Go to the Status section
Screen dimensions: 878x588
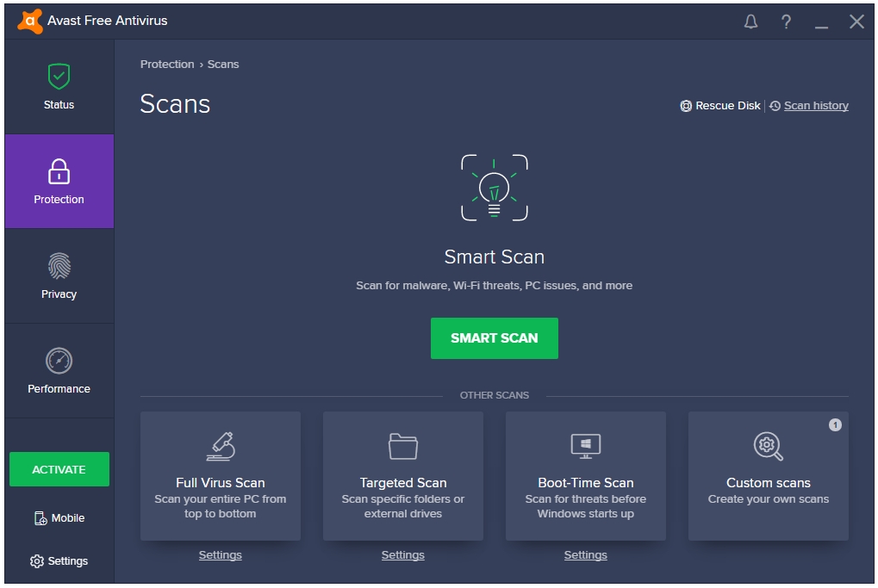59,87
